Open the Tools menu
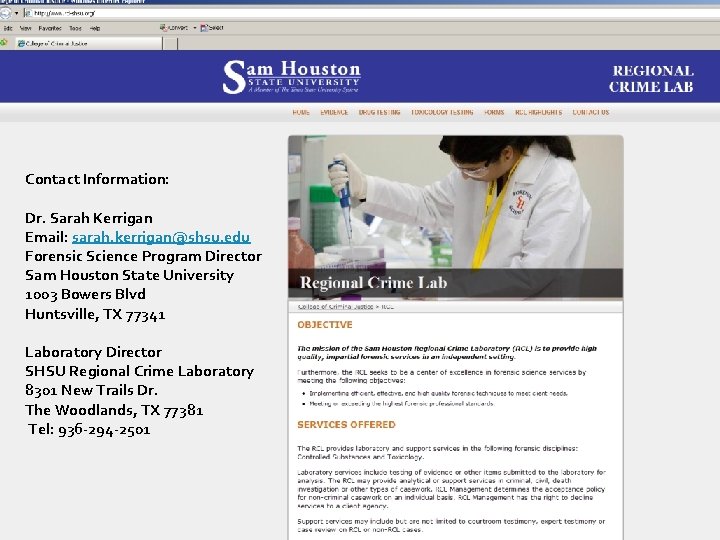This screenshot has width=720, height=540. (75, 28)
